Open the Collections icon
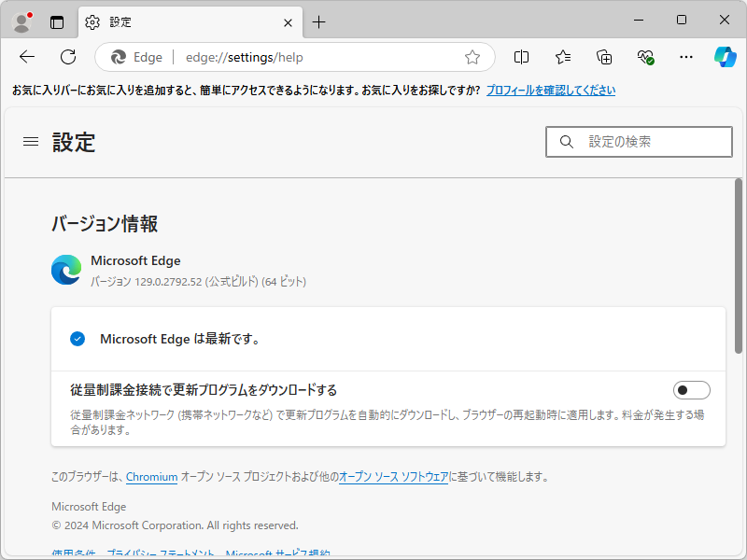Screen dimensions: 747x560 tap(603, 57)
